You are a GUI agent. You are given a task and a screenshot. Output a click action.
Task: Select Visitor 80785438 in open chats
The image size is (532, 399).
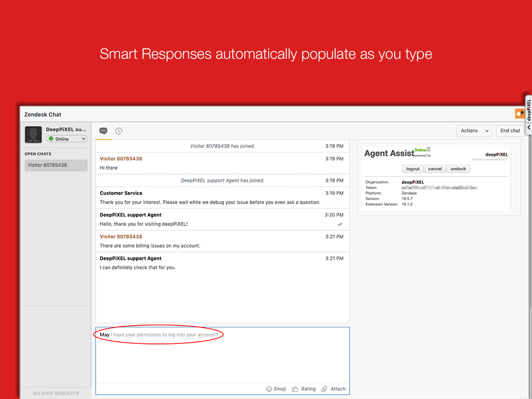pos(56,165)
